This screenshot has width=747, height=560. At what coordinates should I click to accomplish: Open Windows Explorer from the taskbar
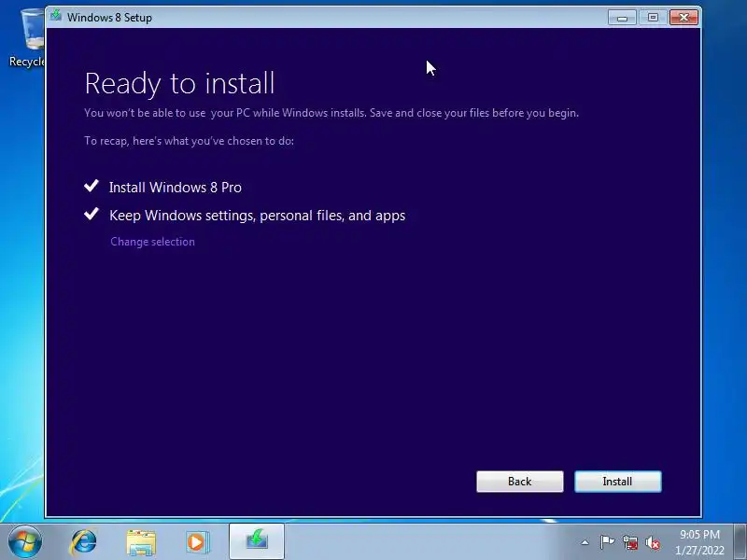(x=141, y=542)
